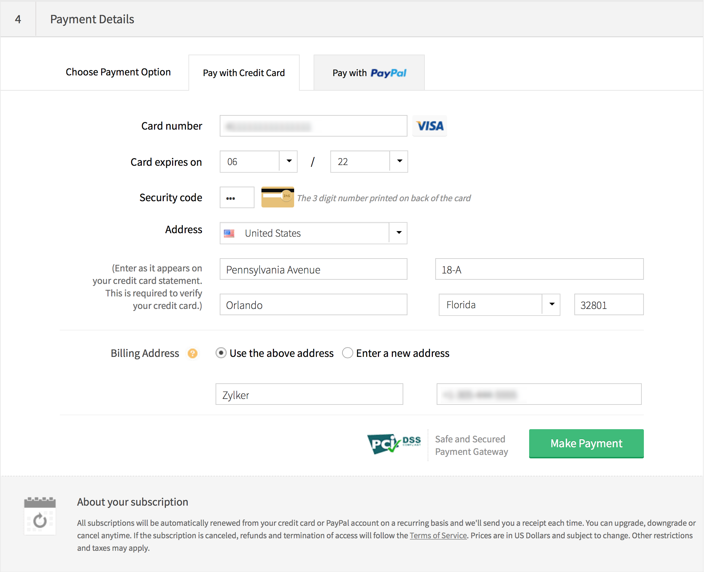Select Enter a new address radio
728x572 pixels.
[347, 353]
